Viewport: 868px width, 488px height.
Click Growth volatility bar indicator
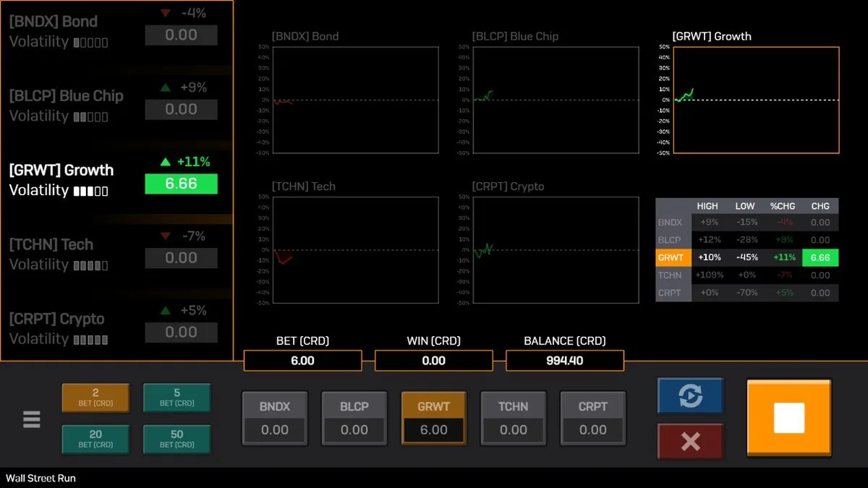pos(90,192)
